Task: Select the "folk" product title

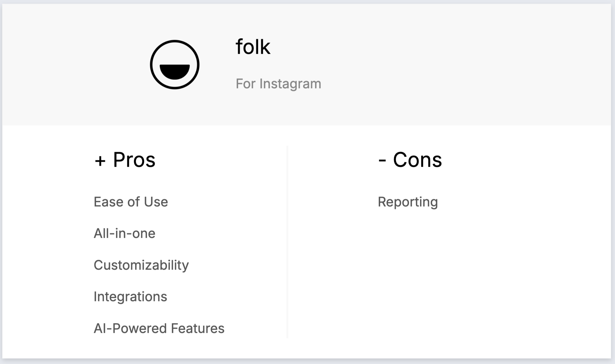Action: pos(253,47)
